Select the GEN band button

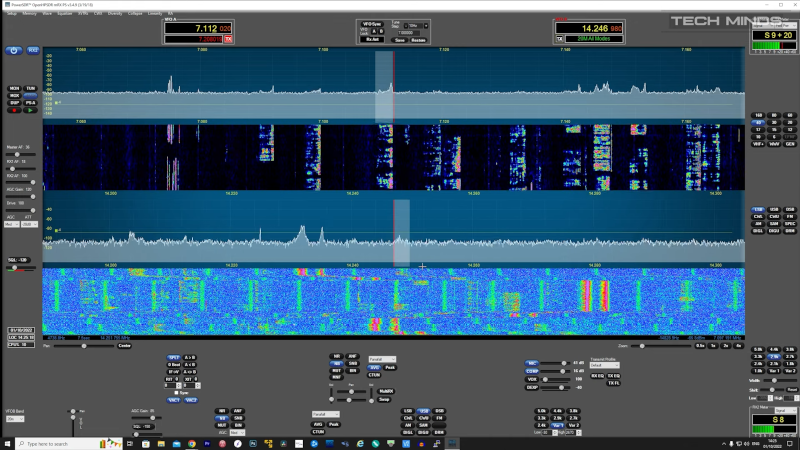point(790,143)
